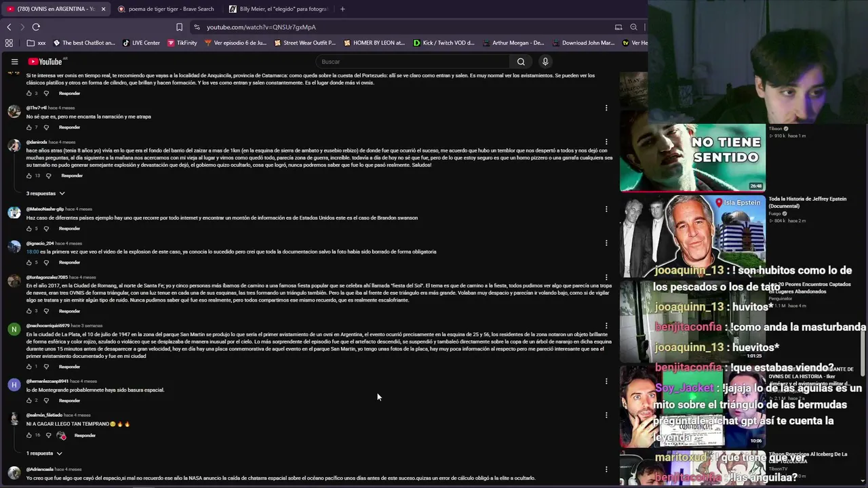Reload the page with the refresh icon
868x488 pixels.
point(36,27)
